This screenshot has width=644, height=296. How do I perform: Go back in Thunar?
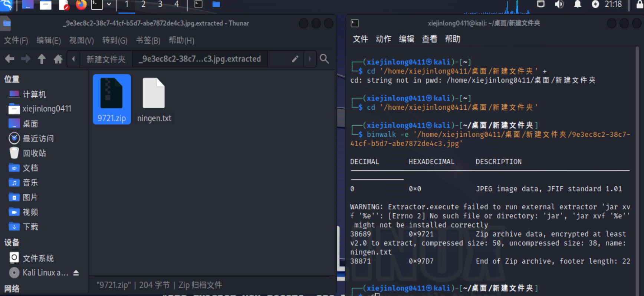[10, 59]
